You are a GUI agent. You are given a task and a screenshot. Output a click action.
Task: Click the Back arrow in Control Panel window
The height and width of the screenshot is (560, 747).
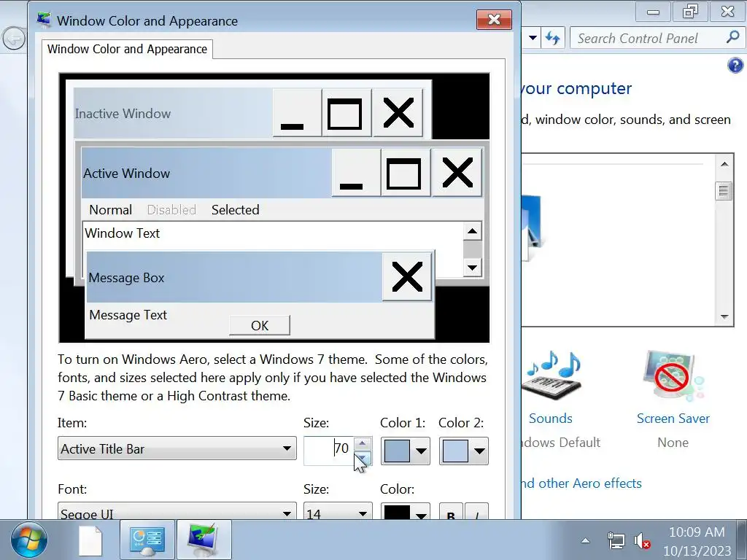[13, 39]
